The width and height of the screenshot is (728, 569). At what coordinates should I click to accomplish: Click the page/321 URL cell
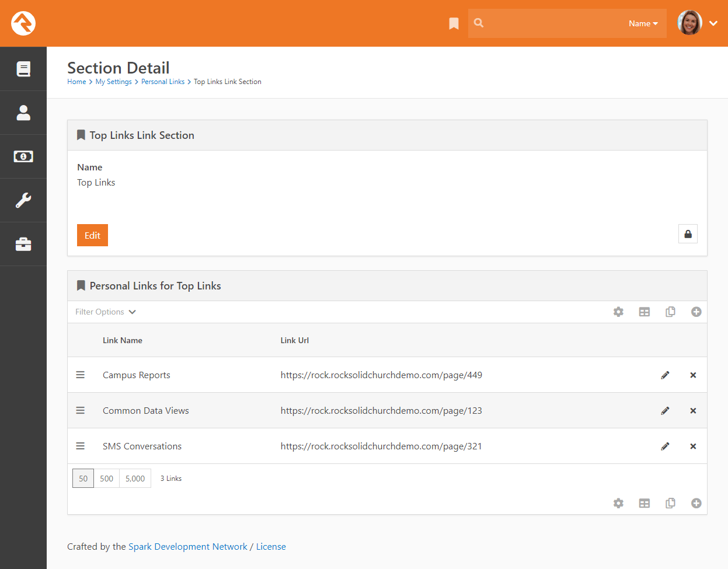pos(381,446)
